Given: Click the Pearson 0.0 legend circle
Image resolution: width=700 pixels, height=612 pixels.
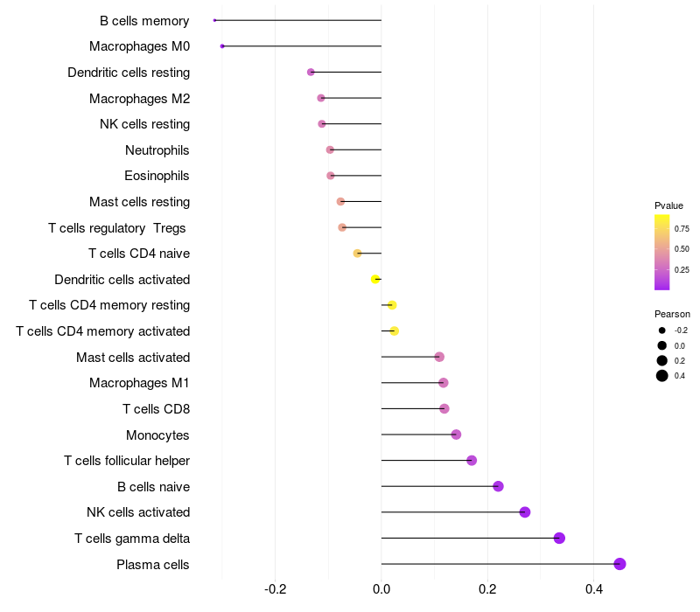Looking at the screenshot, I should point(661,345).
